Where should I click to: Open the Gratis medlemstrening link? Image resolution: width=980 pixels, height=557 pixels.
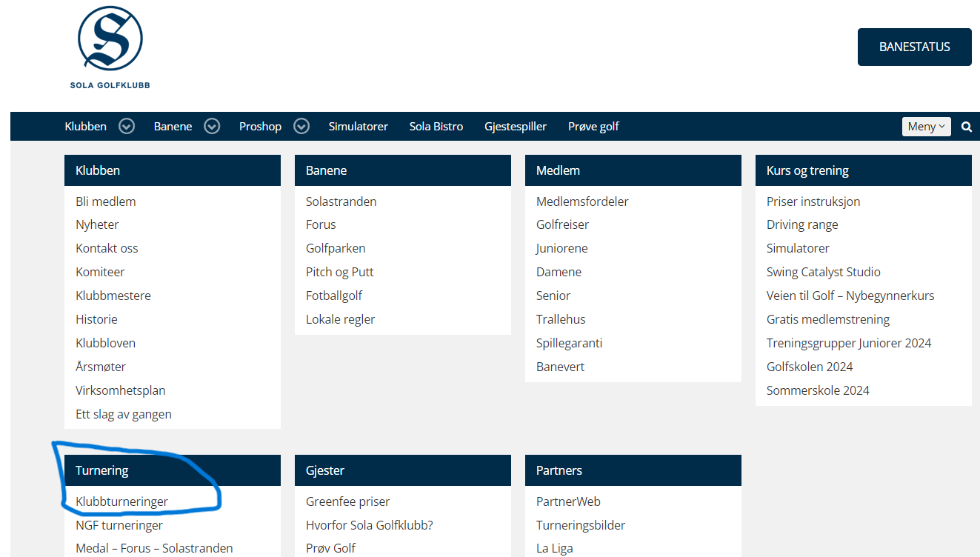click(828, 319)
